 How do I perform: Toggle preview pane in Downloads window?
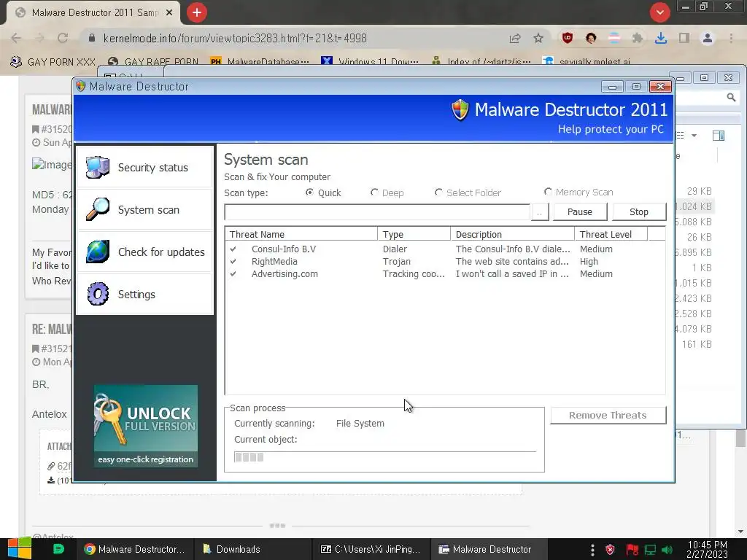pyautogui.click(x=719, y=136)
